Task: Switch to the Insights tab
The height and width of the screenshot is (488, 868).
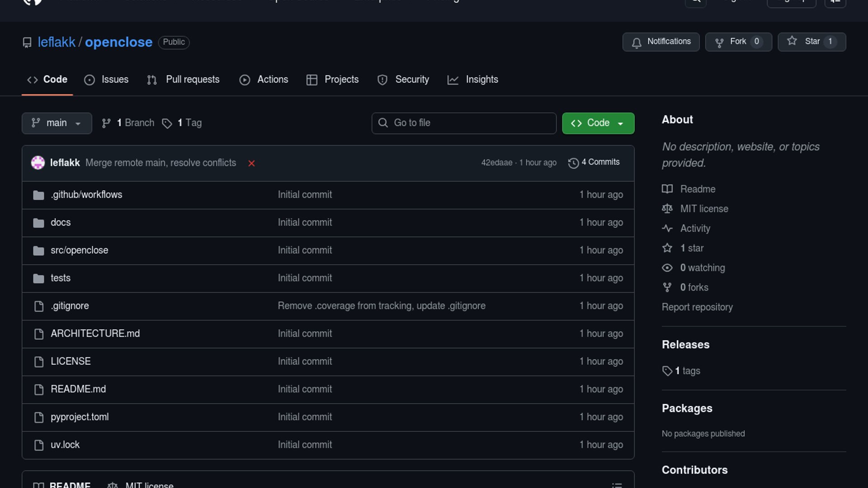Action: click(473, 80)
